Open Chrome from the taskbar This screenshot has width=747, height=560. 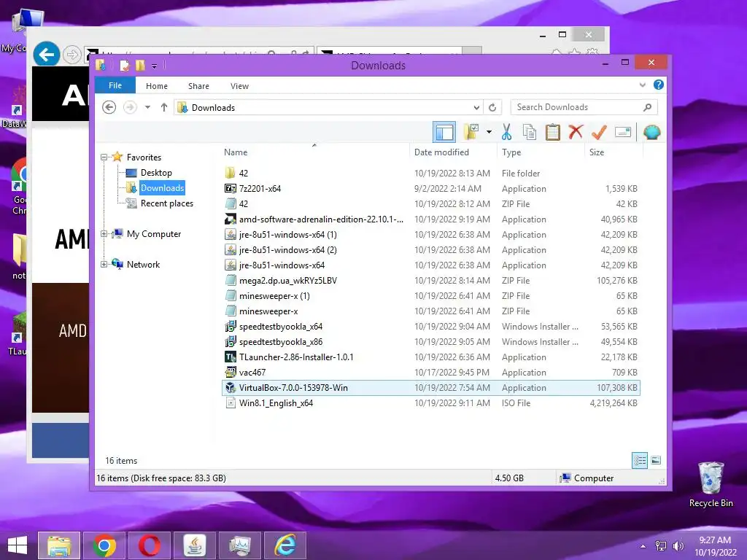[104, 545]
